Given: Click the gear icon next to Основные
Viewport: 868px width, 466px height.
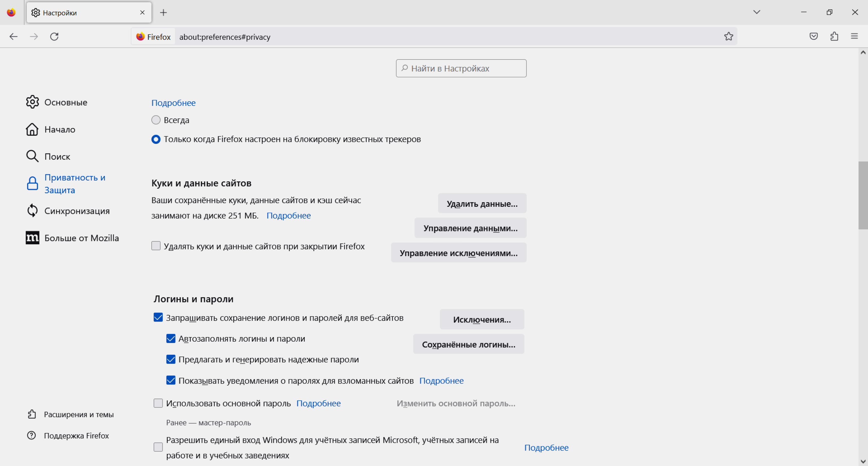Looking at the screenshot, I should [32, 102].
